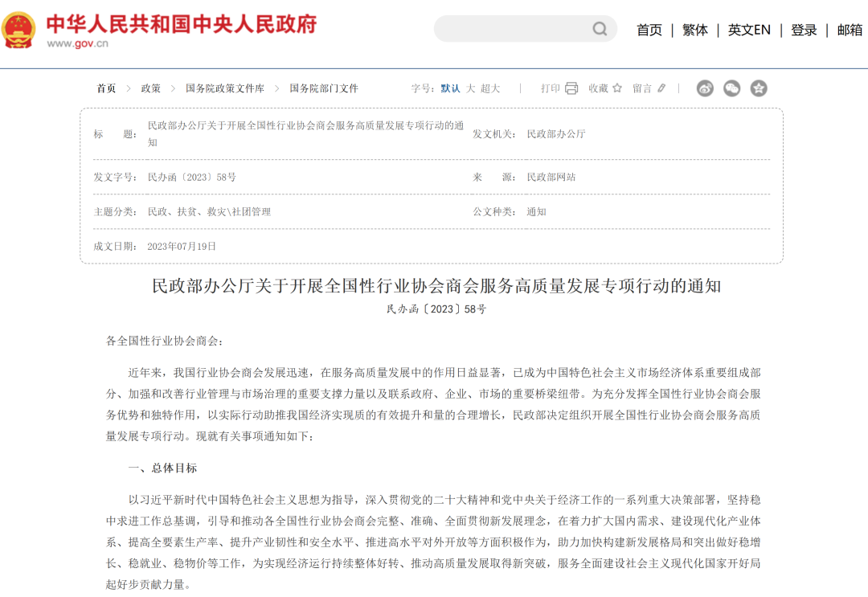Click source value 民政部网站
Viewport: 868px width, 597px height.
(551, 177)
